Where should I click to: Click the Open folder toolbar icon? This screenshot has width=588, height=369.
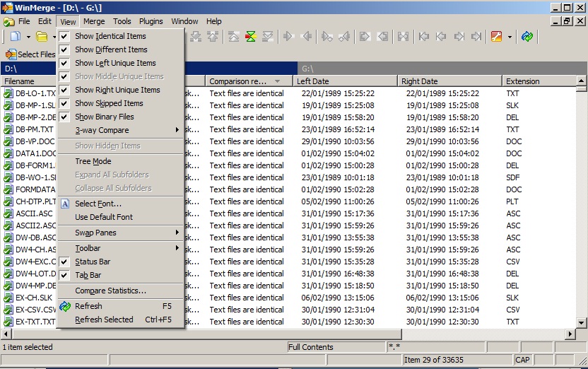(x=42, y=36)
